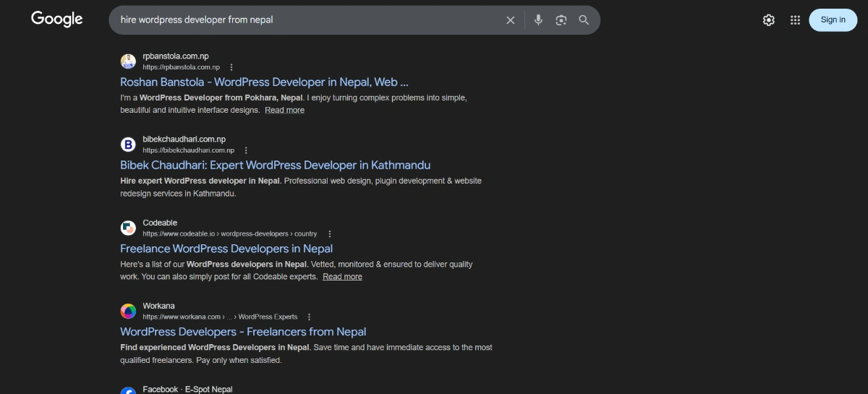Click Read more under Codeable snippet
Image resolution: width=868 pixels, height=394 pixels.
pos(342,277)
